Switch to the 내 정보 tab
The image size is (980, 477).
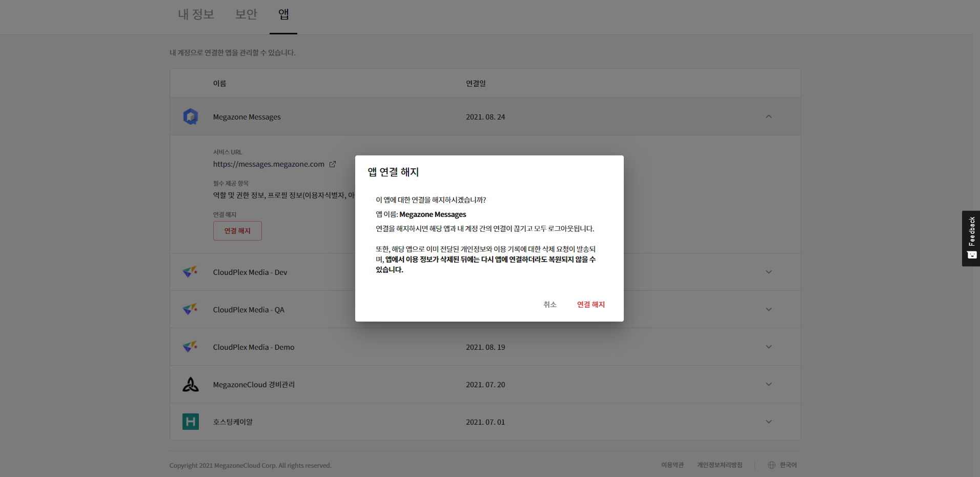point(196,14)
